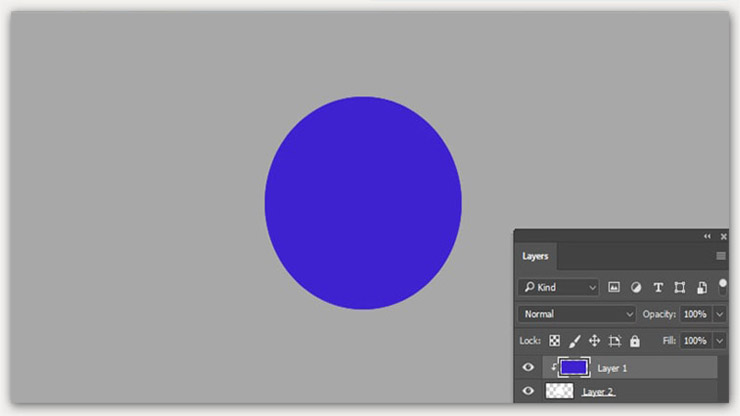Filter for smart objects icon
The height and width of the screenshot is (416, 740).
click(702, 288)
